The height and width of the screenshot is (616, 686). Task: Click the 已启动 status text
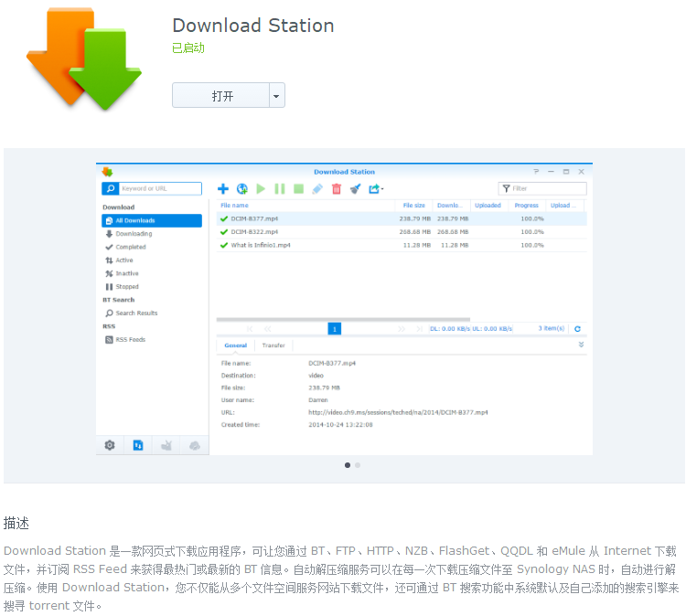pyautogui.click(x=188, y=48)
